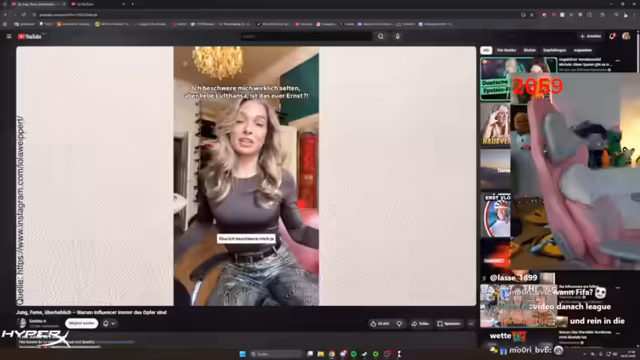Open the Windows Start menu
This screenshot has height=360, width=640.
click(242, 354)
